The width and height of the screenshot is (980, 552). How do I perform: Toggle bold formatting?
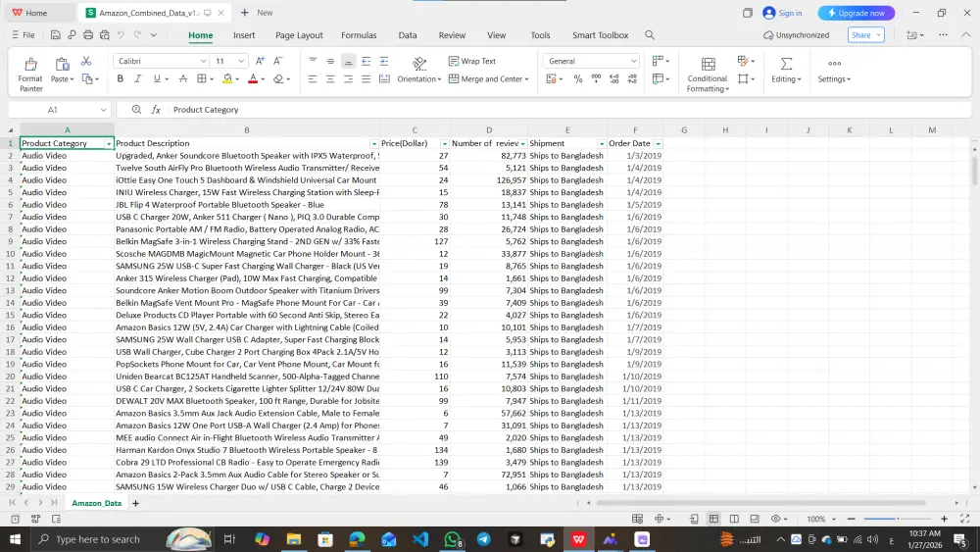(120, 78)
